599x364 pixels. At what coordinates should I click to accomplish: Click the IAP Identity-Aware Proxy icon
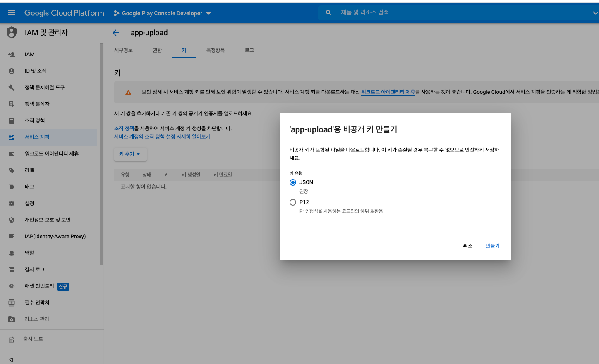pos(12,236)
